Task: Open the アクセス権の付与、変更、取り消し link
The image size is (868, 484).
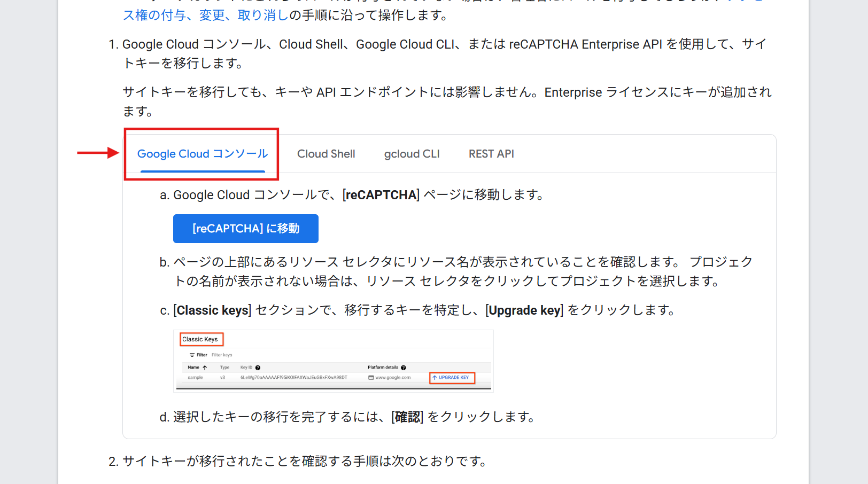Action: 206,14
